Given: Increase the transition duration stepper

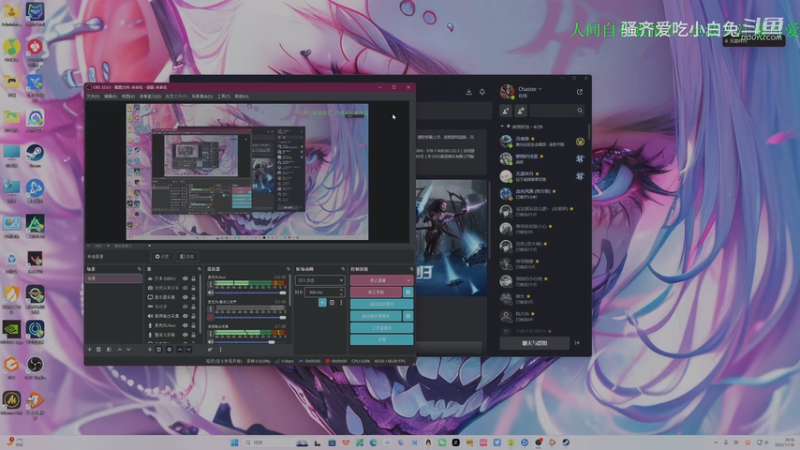Looking at the screenshot, I should 341,290.
